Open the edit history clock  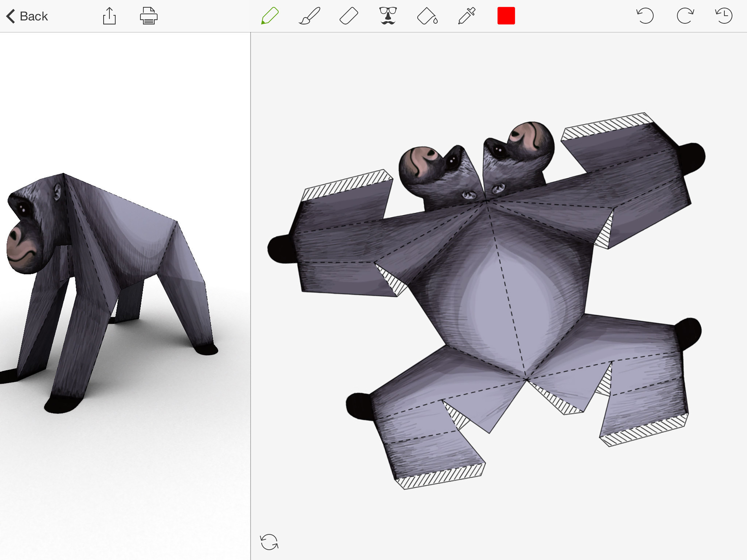[724, 16]
